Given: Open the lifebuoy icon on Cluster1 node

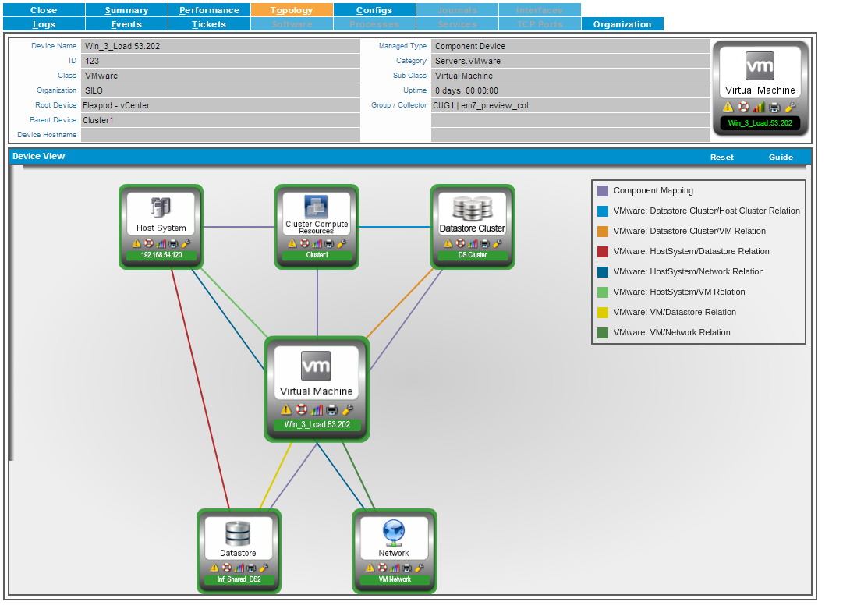Looking at the screenshot, I should 304,243.
